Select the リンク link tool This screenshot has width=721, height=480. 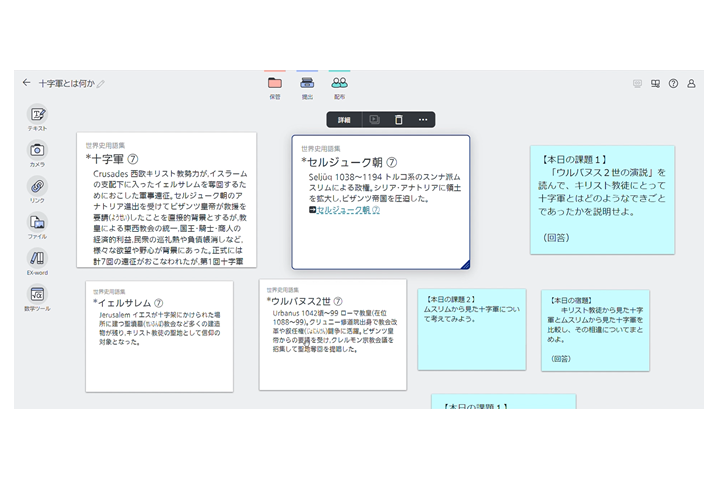(37, 186)
